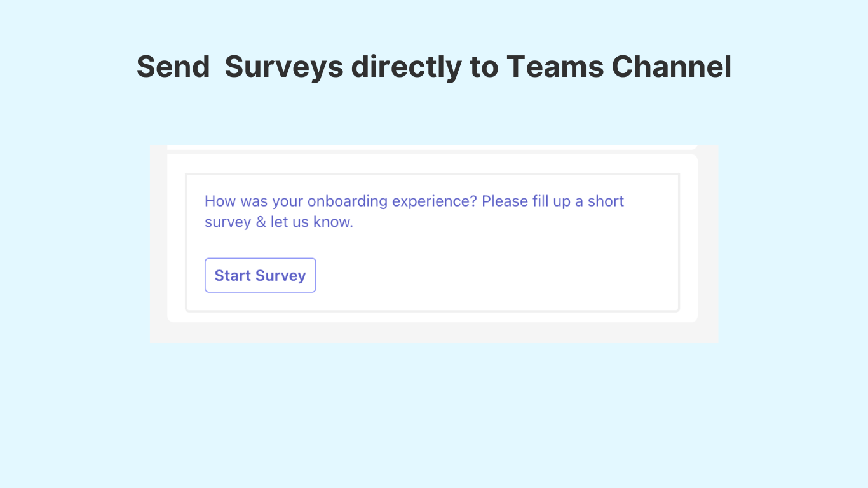Click "How was your" at the message start
This screenshot has width=868, height=488.
point(254,201)
